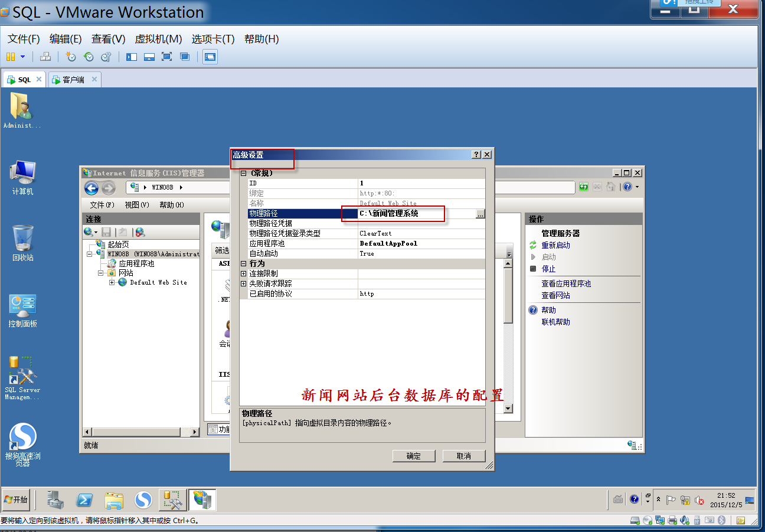The image size is (765, 532).
Task: Close the SQL VM tab
Action: click(x=39, y=79)
